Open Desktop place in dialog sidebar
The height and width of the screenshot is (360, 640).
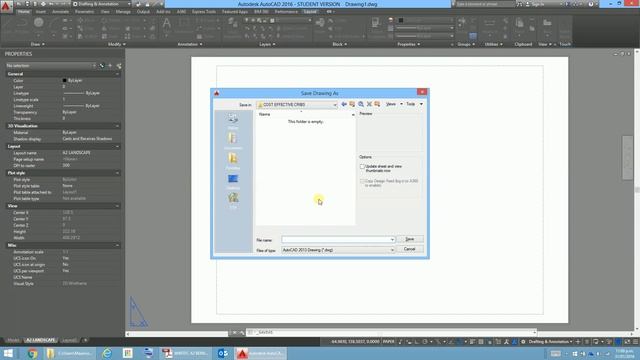[x=233, y=181]
